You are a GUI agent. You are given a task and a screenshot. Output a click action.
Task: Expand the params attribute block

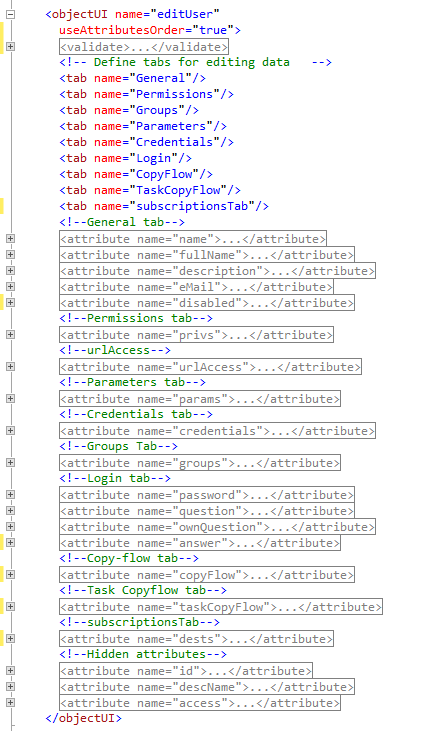point(10,399)
